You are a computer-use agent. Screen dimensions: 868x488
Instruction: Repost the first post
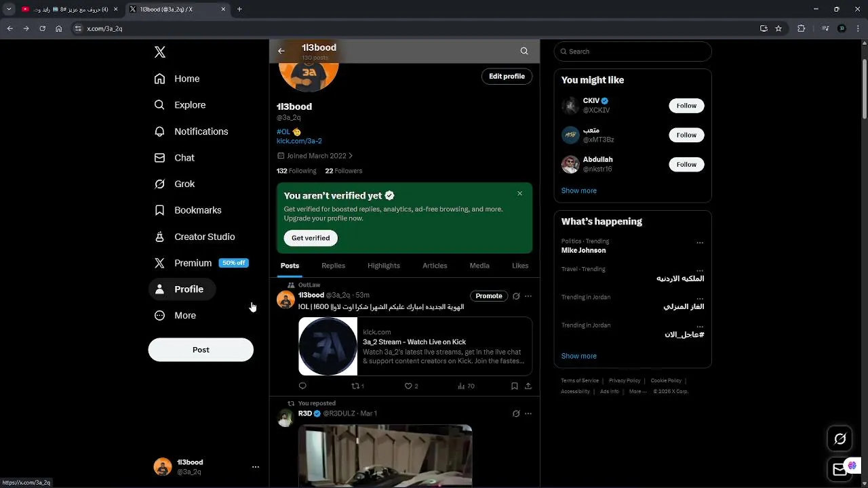pos(357,386)
